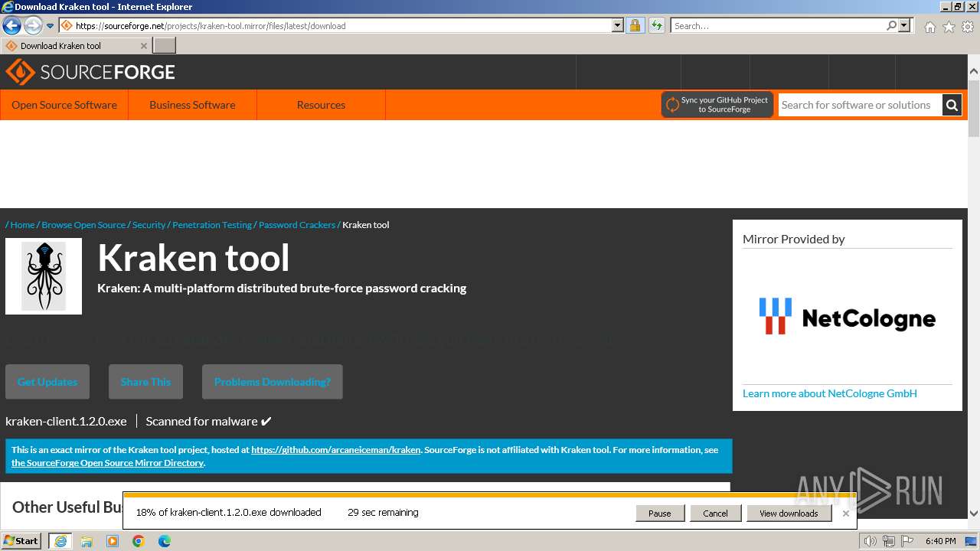
Task: Open SourceForge Open Source Mirror Directory link
Action: pyautogui.click(x=107, y=463)
